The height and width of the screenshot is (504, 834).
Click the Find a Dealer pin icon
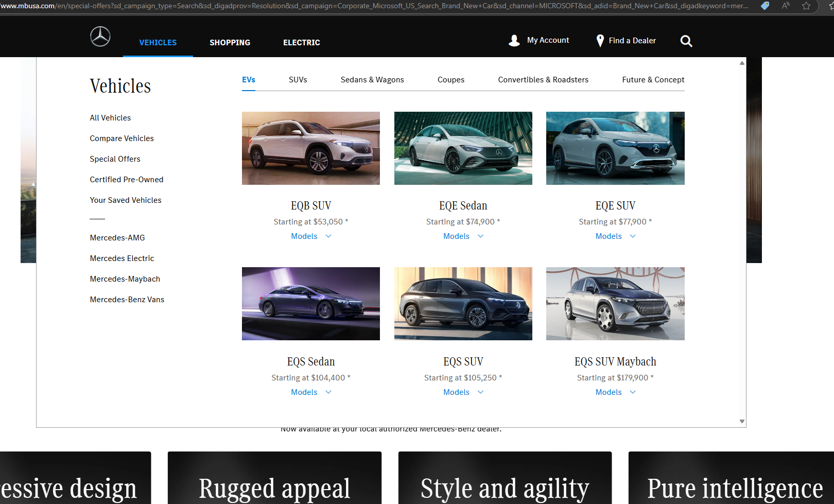pos(600,41)
